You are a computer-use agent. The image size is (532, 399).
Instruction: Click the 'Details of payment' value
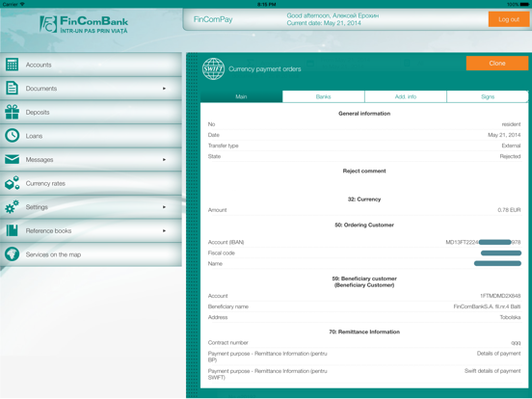click(498, 354)
